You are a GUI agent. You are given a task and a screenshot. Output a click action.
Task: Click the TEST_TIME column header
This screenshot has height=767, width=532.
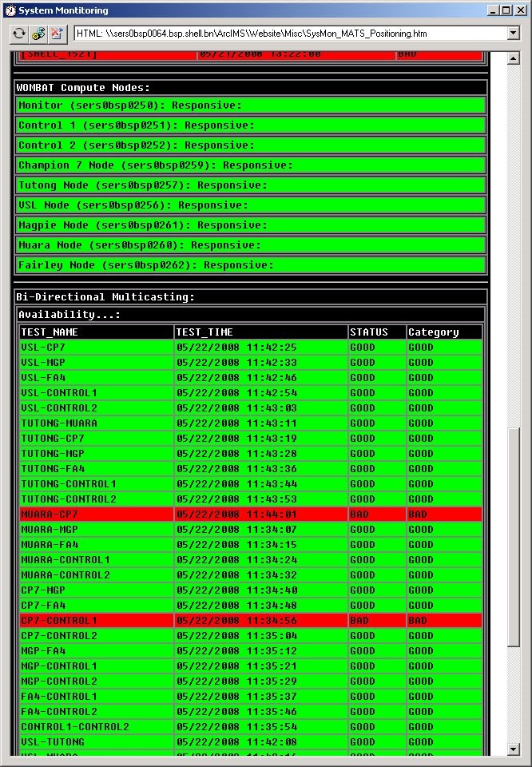click(204, 332)
